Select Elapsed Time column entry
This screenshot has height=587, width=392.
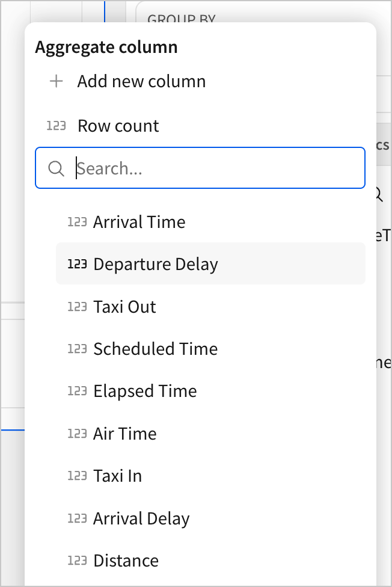tap(145, 391)
